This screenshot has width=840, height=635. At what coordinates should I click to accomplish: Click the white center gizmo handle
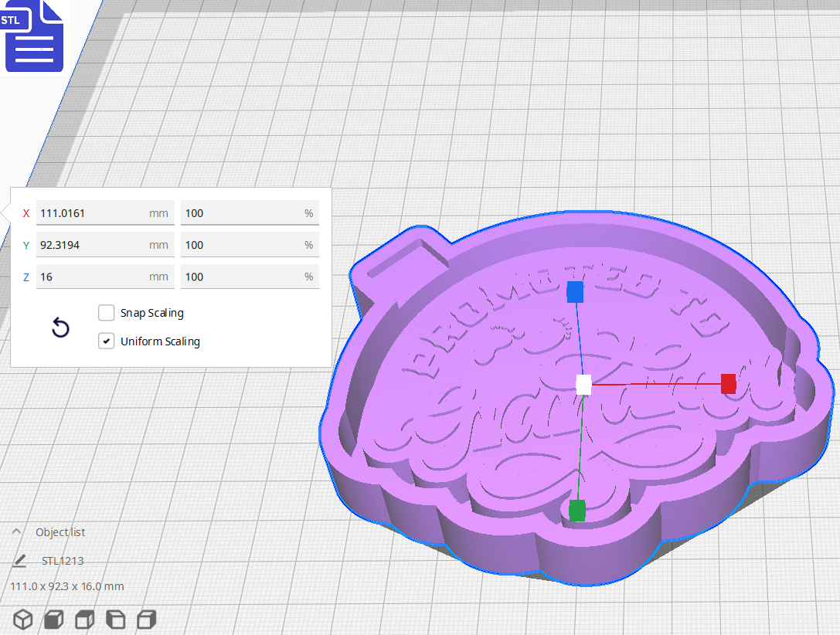[583, 385]
